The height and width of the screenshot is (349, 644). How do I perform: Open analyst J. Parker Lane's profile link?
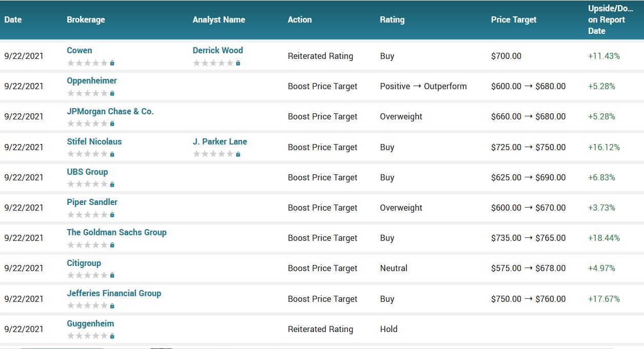click(220, 141)
